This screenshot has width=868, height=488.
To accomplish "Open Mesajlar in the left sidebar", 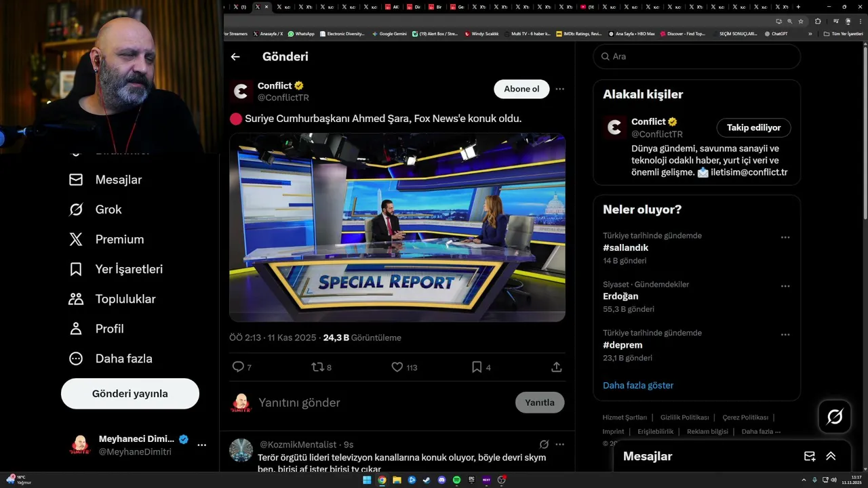I will tap(106, 180).
